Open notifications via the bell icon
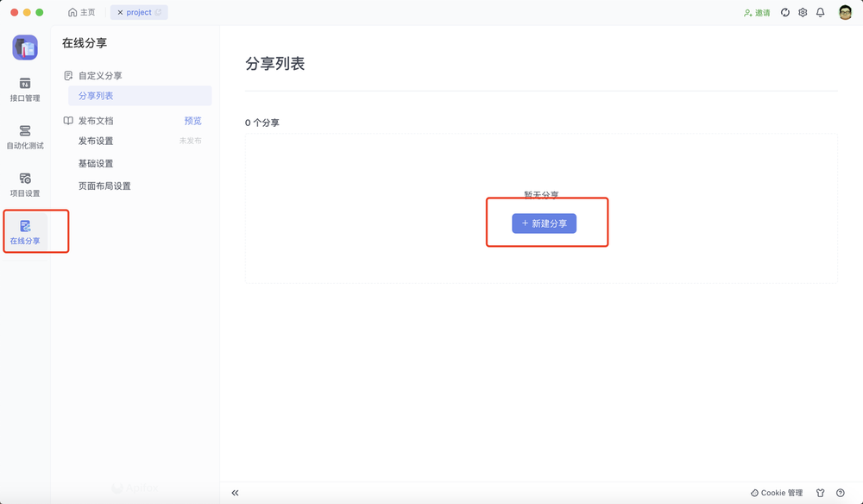 tap(822, 12)
